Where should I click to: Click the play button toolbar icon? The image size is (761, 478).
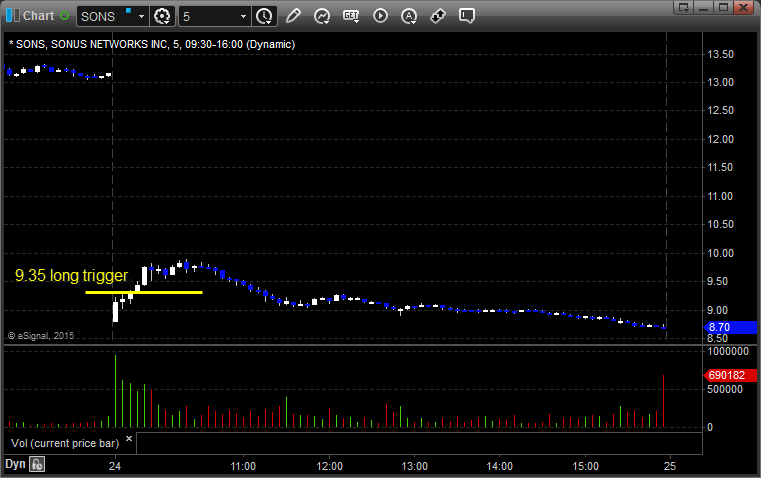[380, 16]
